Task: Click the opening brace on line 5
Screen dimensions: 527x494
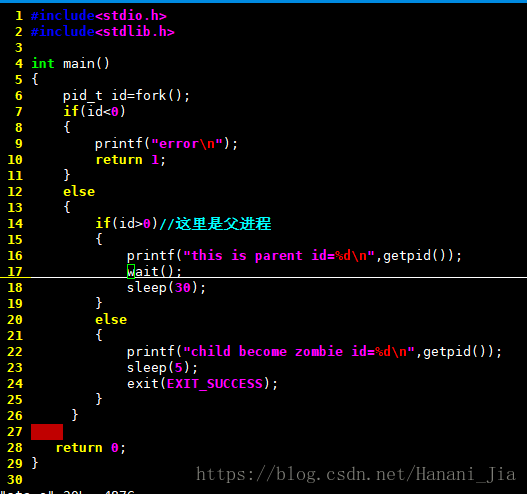Action: tap(35, 79)
